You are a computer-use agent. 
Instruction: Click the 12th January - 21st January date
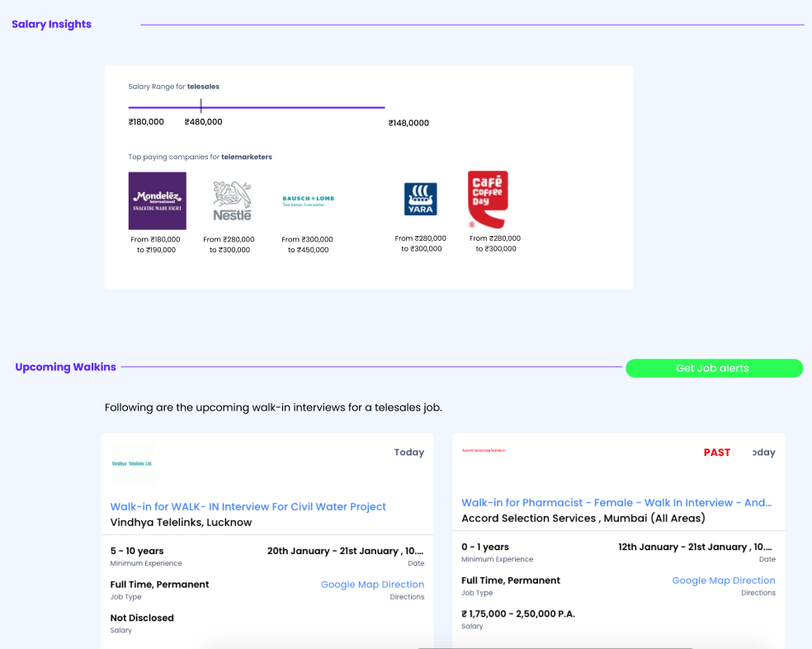695,547
